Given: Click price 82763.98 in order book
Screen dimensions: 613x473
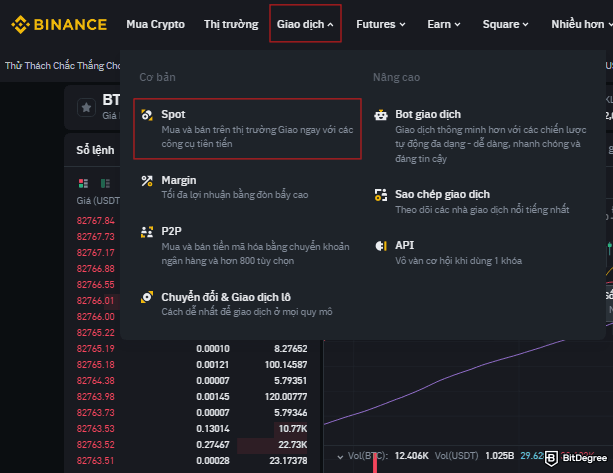Looking at the screenshot, I should 96,397.
